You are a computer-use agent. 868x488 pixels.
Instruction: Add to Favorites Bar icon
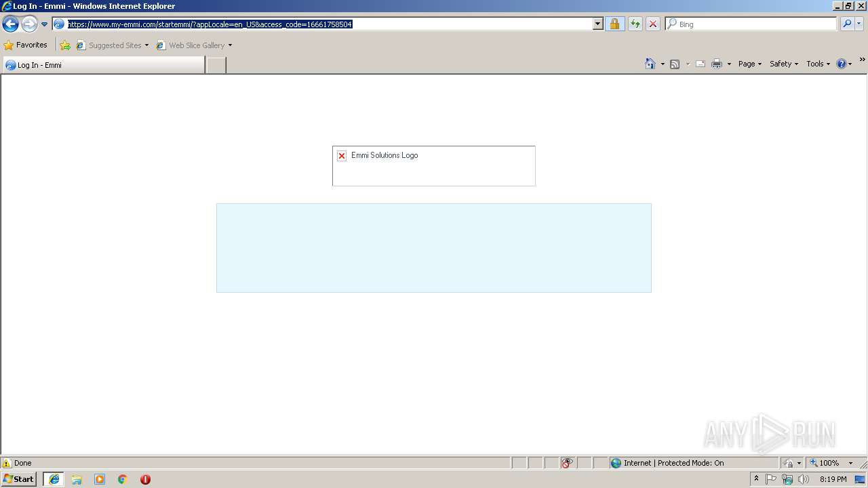(x=65, y=45)
